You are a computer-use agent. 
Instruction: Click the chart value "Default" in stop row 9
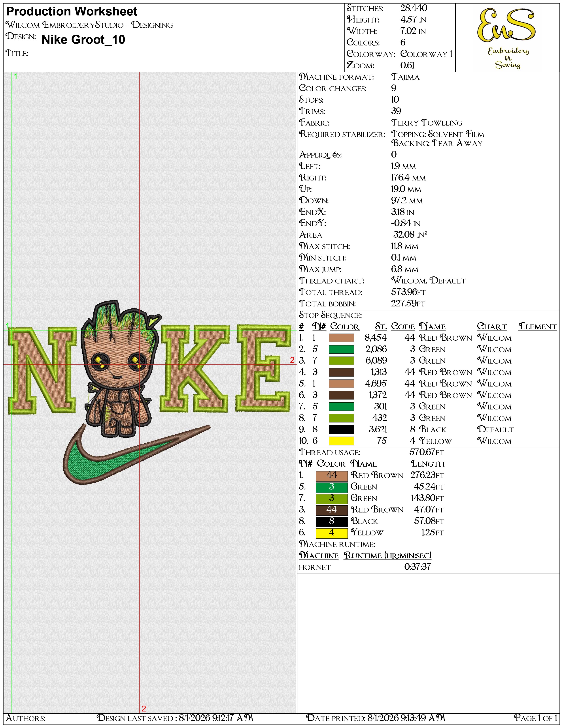pyautogui.click(x=495, y=430)
